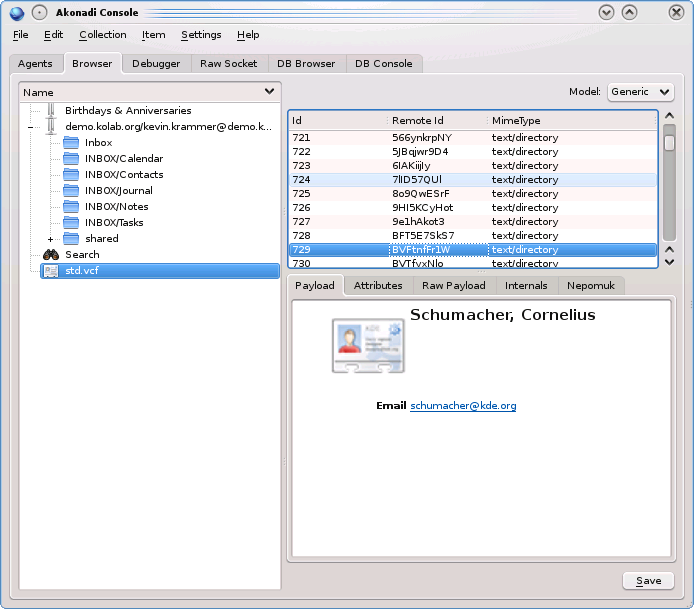Maximize the Akonadi Console window
Screen dimensions: 694x609
(629, 12)
